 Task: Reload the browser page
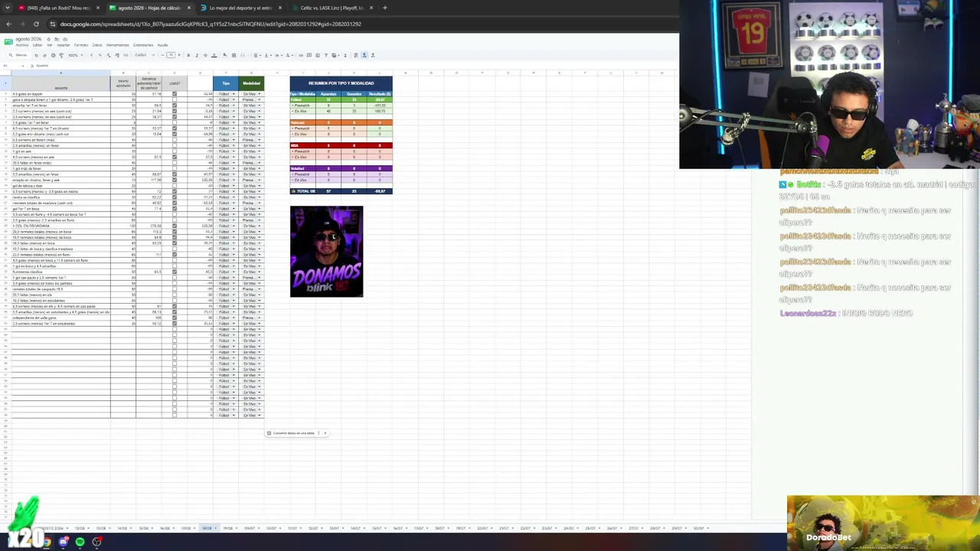coord(36,24)
